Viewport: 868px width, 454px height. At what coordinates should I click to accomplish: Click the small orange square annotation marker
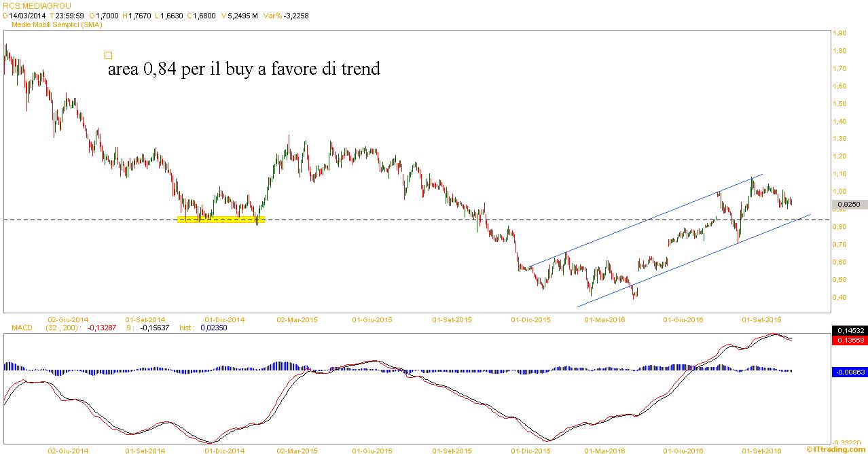click(x=109, y=56)
